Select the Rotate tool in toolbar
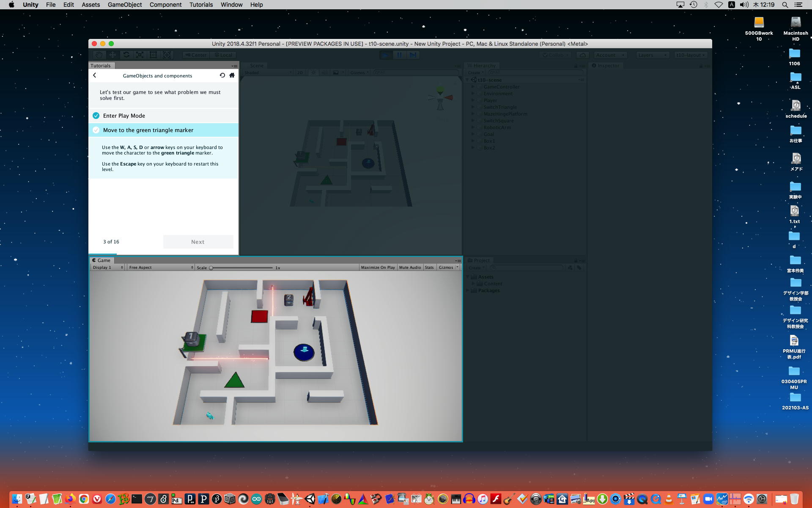Viewport: 812px width, 508px height. tap(126, 55)
